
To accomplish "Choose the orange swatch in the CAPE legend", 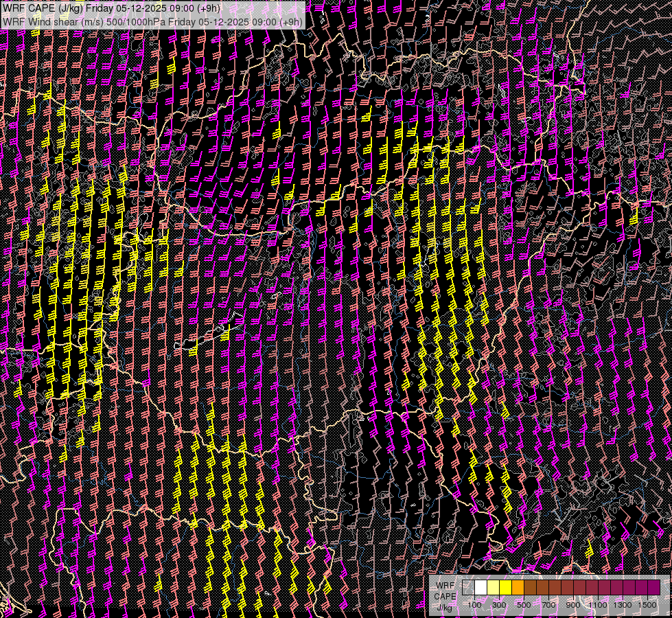I will (x=518, y=587).
